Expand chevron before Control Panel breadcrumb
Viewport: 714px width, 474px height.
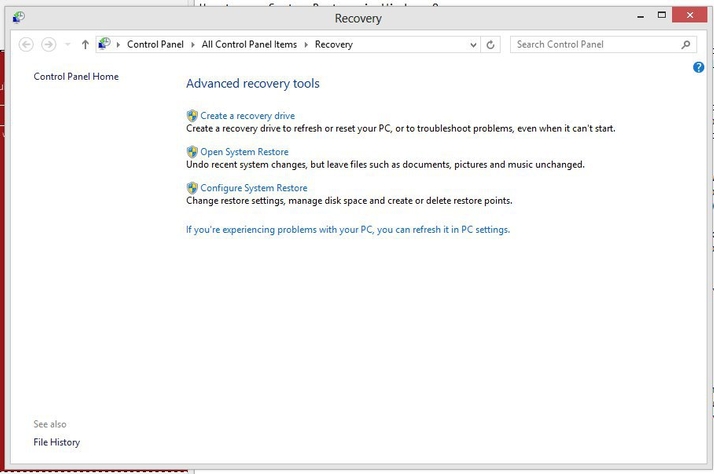[x=118, y=45]
